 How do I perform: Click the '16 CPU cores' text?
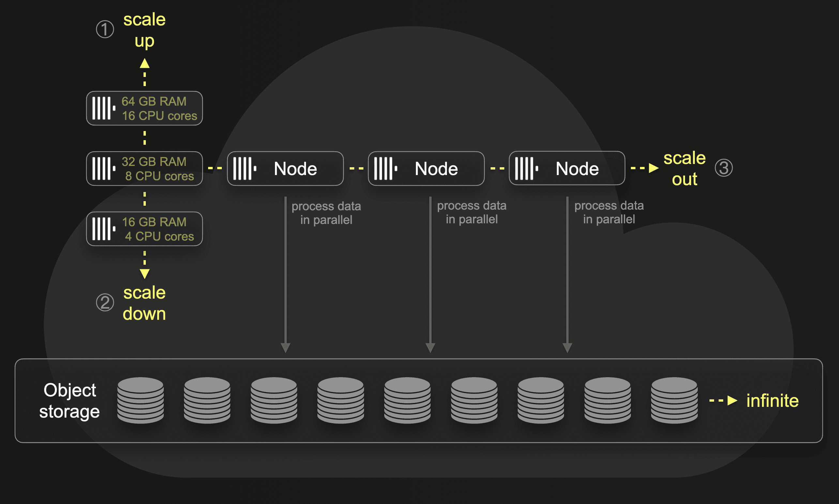pos(160,116)
